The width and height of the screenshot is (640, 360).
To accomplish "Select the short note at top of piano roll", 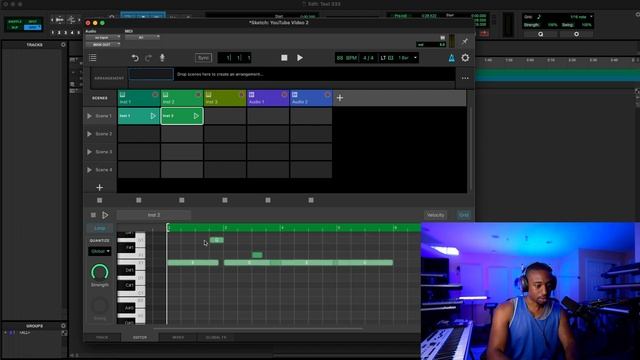I will point(217,240).
